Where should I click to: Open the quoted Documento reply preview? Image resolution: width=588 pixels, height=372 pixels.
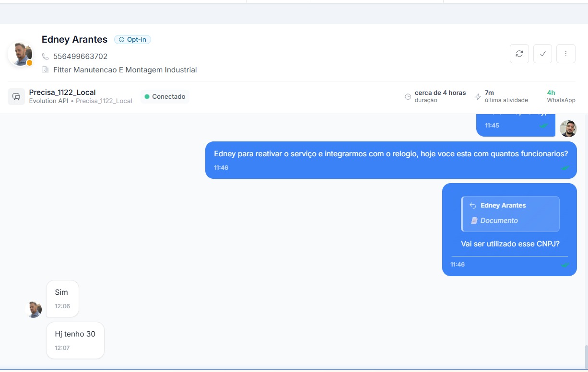pyautogui.click(x=510, y=214)
